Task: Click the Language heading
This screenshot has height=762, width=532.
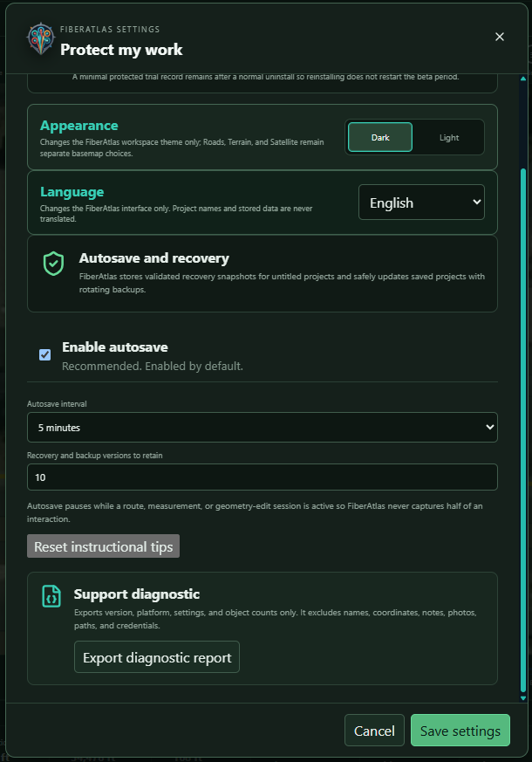Action: coord(72,192)
